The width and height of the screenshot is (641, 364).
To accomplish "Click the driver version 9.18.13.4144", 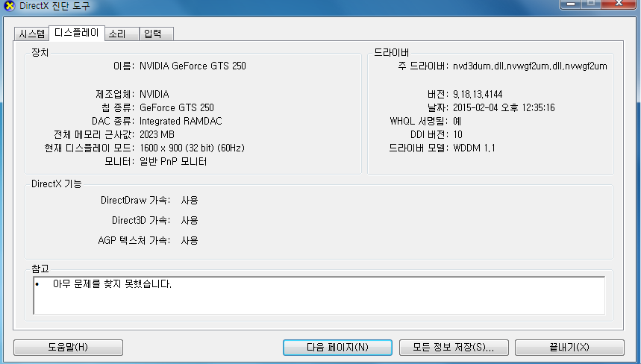I will (478, 95).
